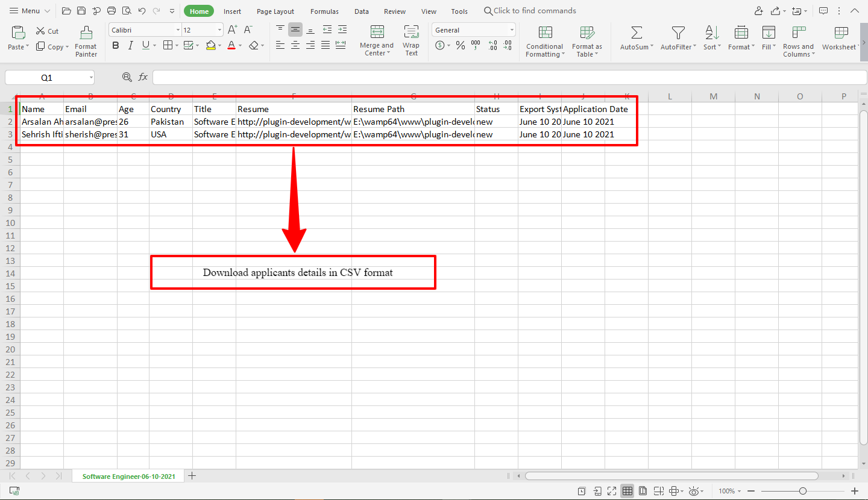The width and height of the screenshot is (868, 500).
Task: Switch to the Formulas ribbon tab
Action: coord(324,11)
